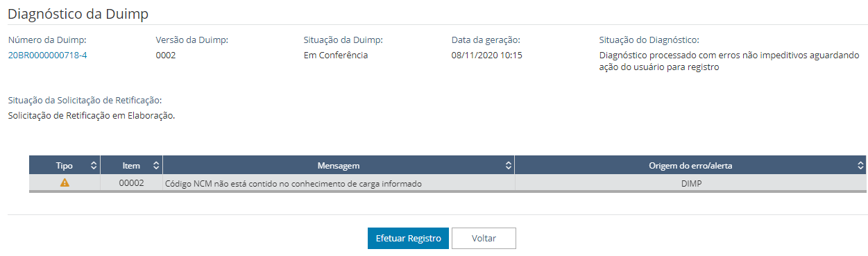Click the version value 0002

166,55
